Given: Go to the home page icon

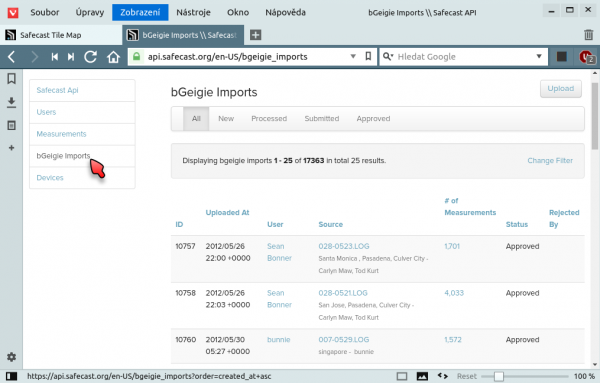Looking at the screenshot, I should (x=113, y=57).
